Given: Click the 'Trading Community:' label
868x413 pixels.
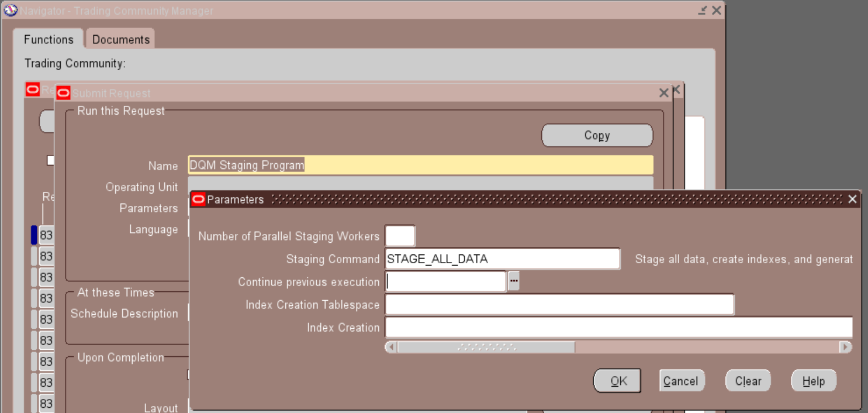Looking at the screenshot, I should [x=75, y=63].
